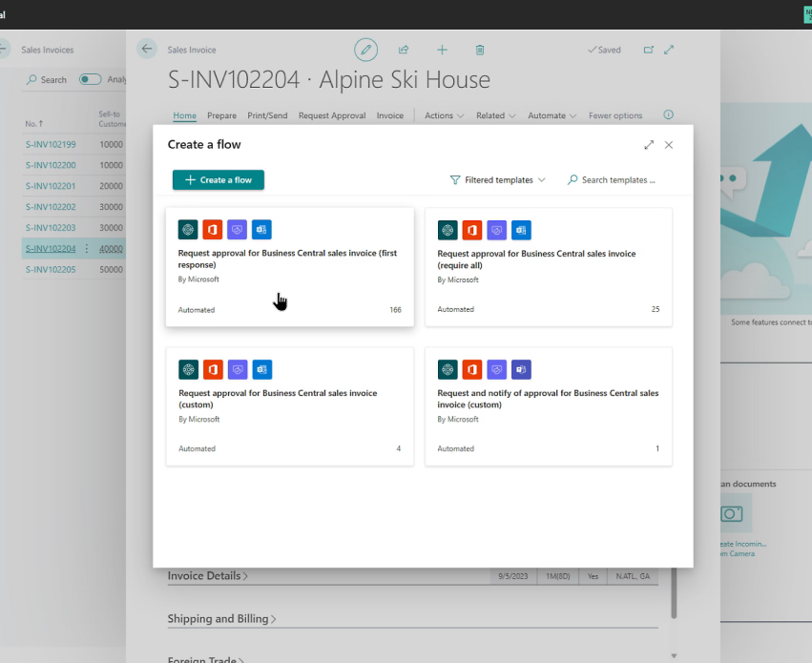Expand the Shipping and Billing section
Viewport: 812px width, 663px height.
click(221, 618)
